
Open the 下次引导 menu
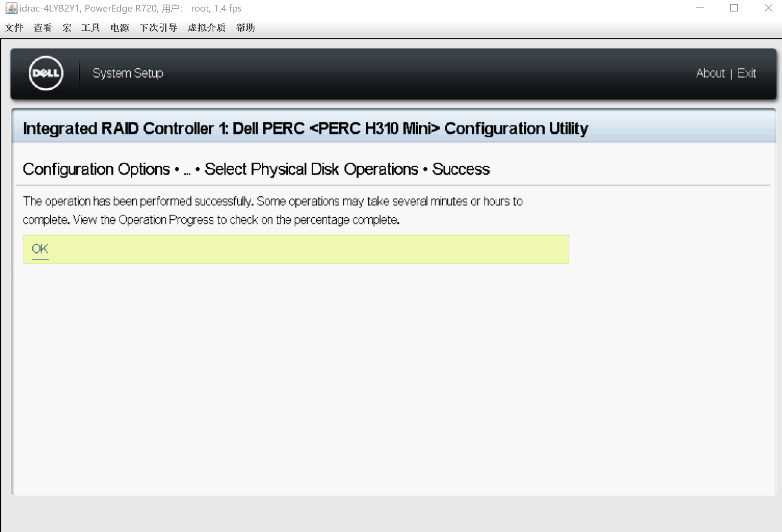tap(158, 28)
